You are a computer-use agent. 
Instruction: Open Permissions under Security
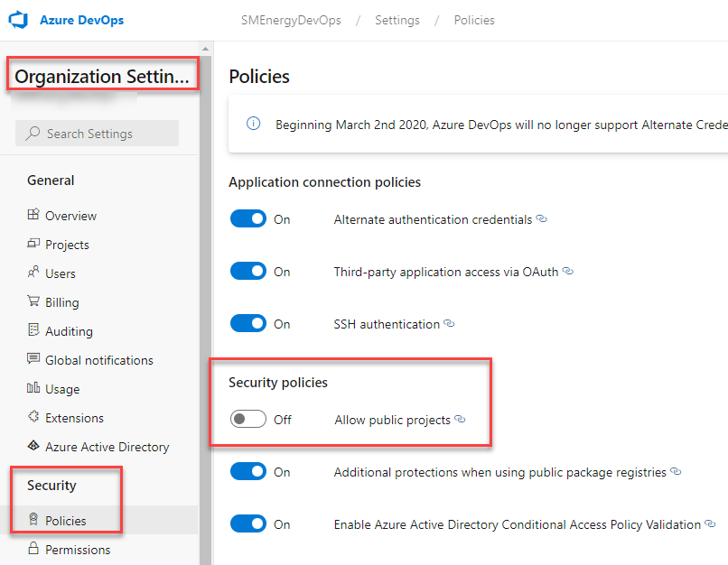78,550
